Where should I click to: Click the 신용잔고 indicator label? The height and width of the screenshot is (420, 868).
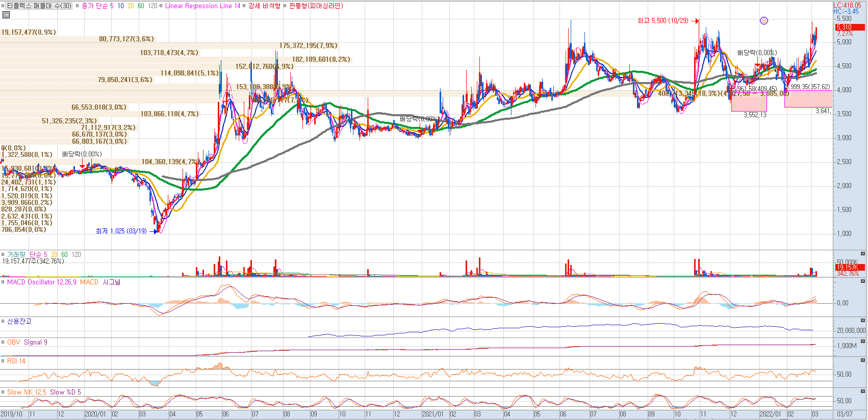(x=19, y=321)
